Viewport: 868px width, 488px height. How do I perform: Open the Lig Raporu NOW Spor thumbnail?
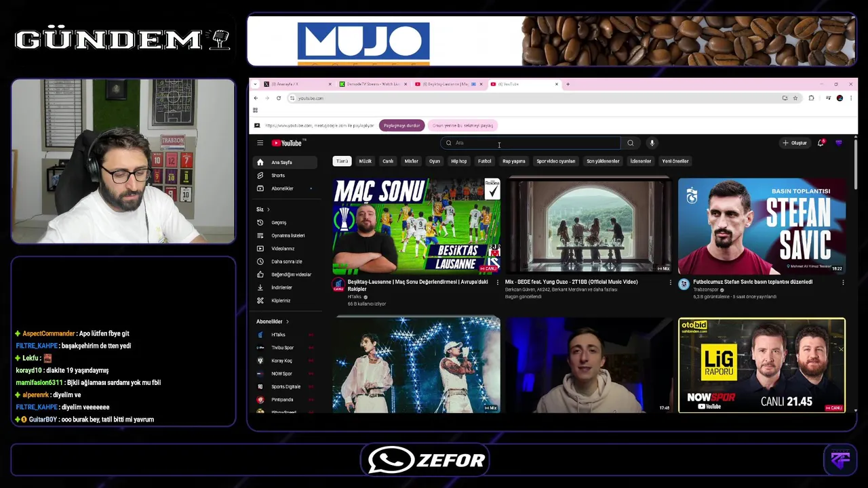click(762, 365)
